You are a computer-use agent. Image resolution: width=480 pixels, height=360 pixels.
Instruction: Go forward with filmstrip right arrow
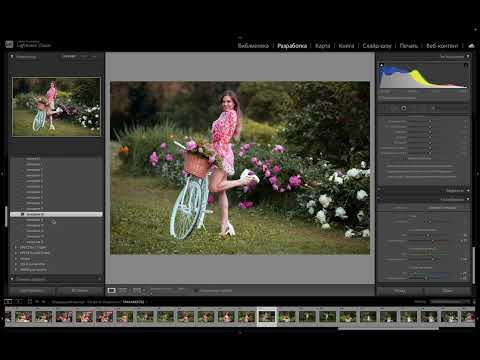tap(43, 302)
